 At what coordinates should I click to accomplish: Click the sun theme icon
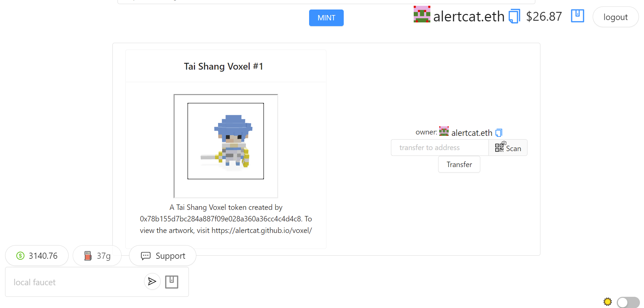608,302
